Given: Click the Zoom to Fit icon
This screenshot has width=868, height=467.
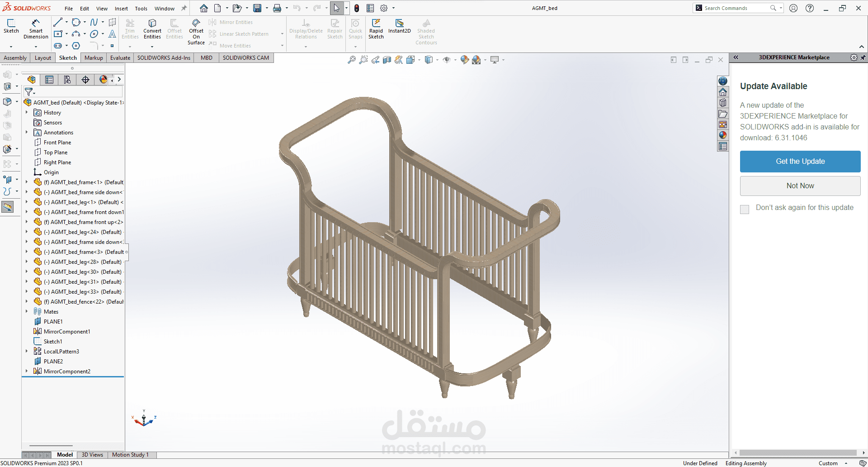Looking at the screenshot, I should 351,60.
